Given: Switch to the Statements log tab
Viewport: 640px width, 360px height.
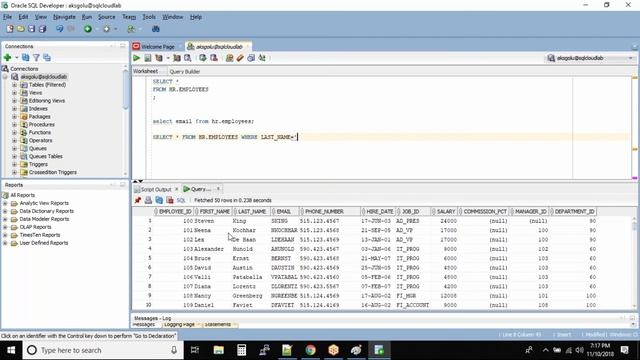Looking at the screenshot, I should tap(218, 324).
